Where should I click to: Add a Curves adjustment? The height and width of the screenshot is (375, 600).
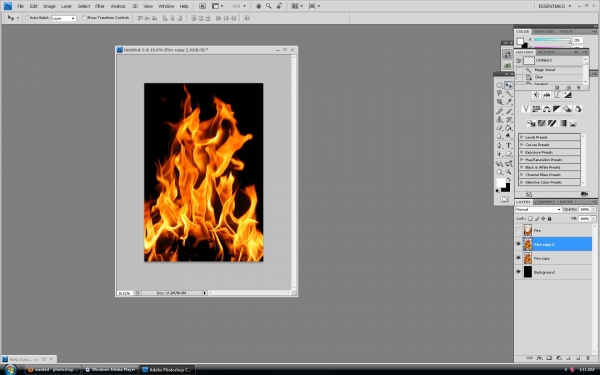[x=557, y=95]
